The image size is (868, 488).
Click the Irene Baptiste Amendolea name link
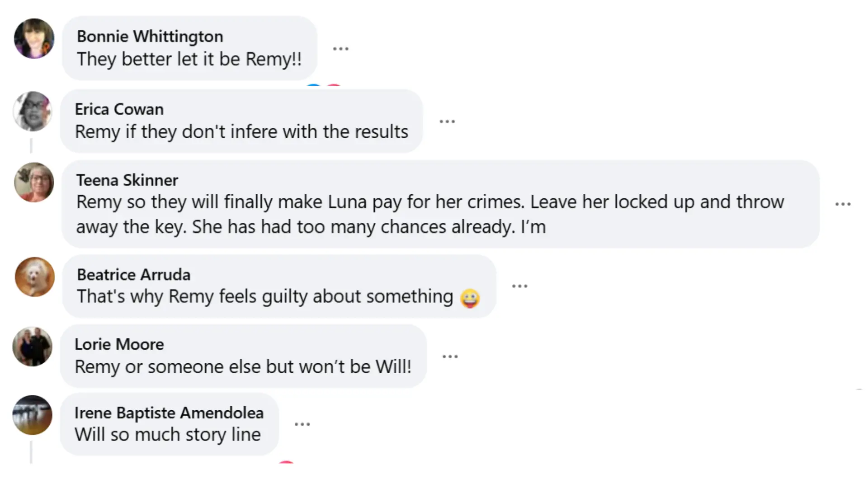(x=169, y=413)
